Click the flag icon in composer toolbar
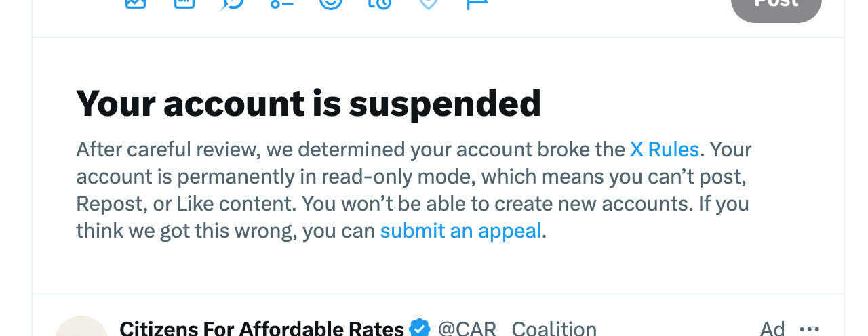868x336 pixels. click(477, 3)
